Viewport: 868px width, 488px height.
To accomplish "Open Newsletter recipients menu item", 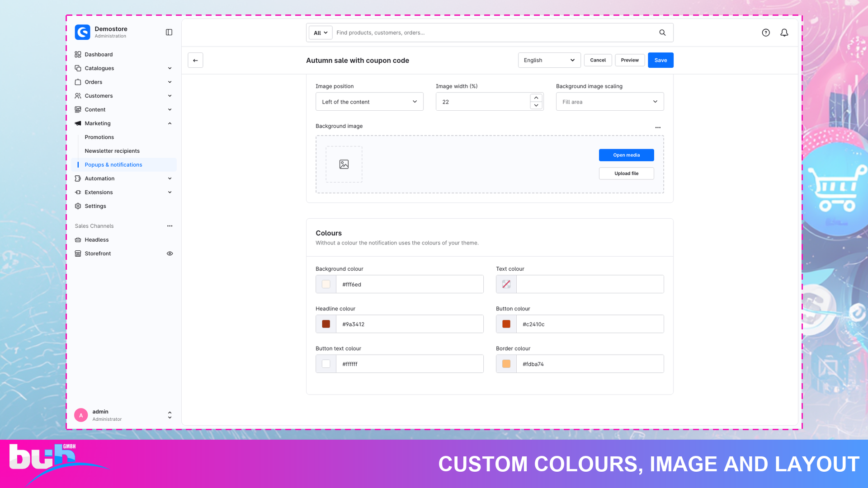I will tap(112, 151).
